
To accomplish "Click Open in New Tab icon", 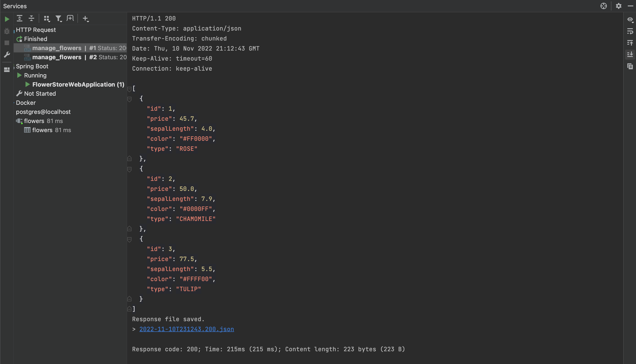I will (70, 18).
